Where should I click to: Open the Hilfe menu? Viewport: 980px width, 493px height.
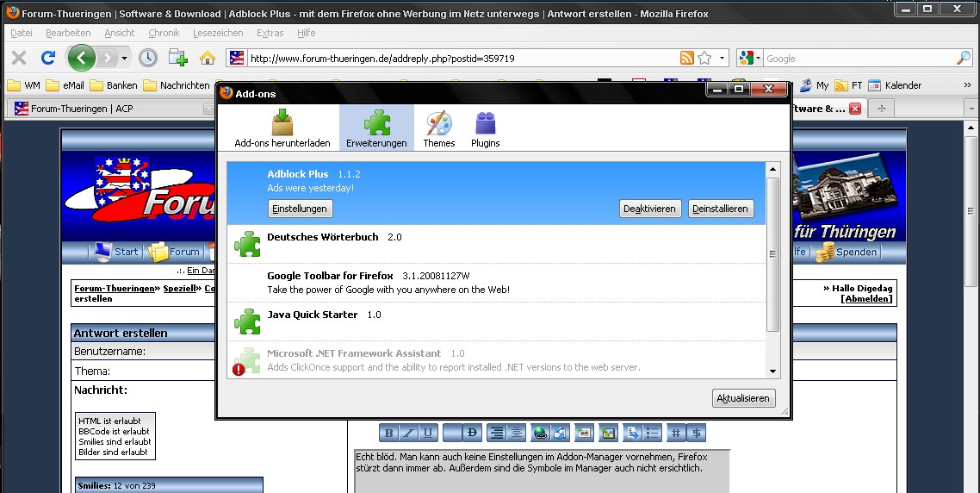[307, 33]
